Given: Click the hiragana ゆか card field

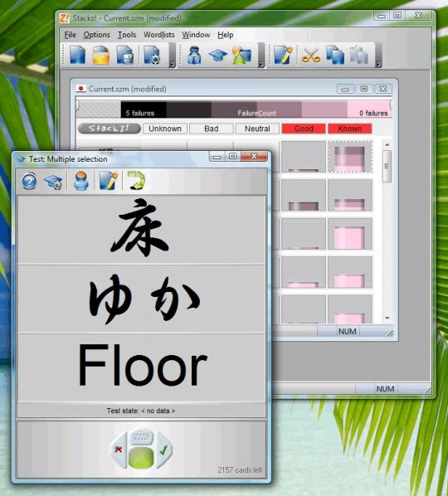Looking at the screenshot, I should (x=141, y=299).
